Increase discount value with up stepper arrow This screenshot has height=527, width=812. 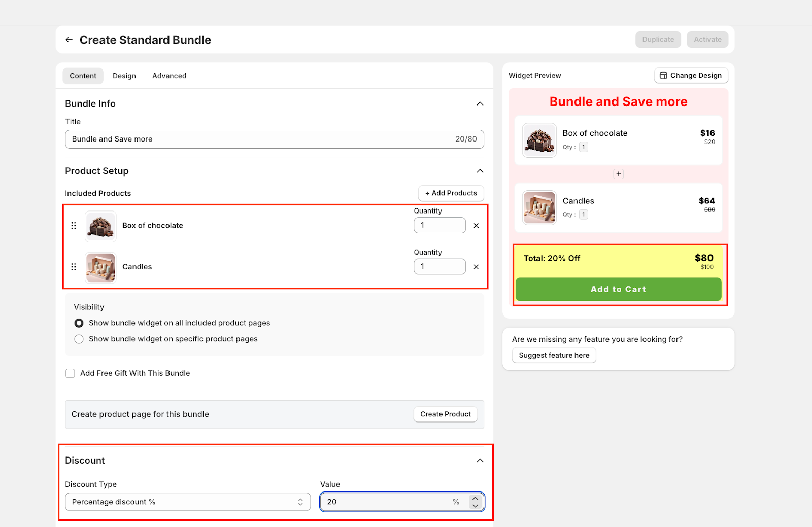[475, 498]
